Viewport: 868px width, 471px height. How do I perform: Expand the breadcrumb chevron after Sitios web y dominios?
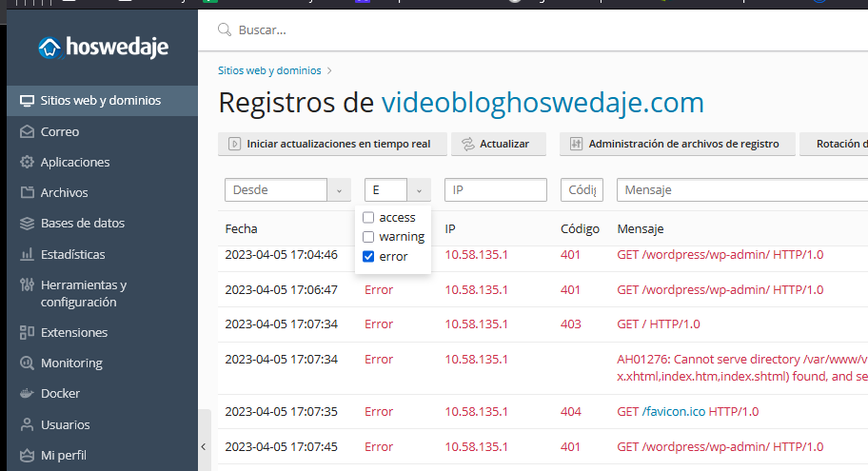point(329,70)
